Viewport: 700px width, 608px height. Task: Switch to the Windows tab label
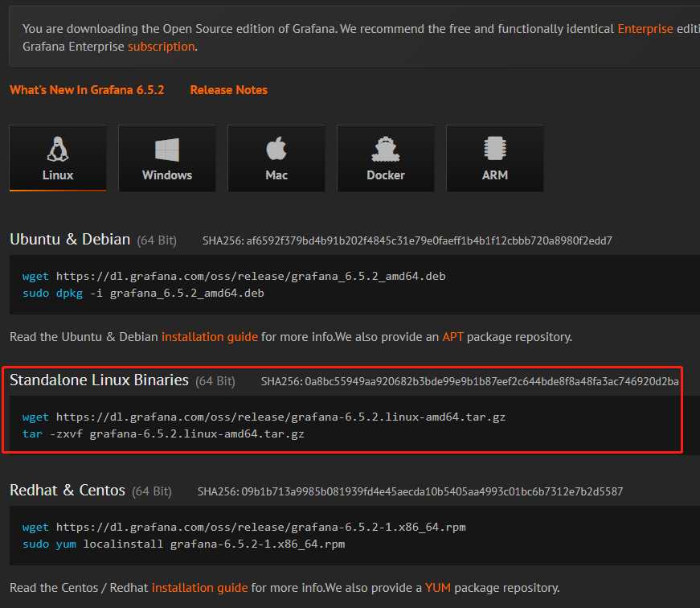(167, 175)
